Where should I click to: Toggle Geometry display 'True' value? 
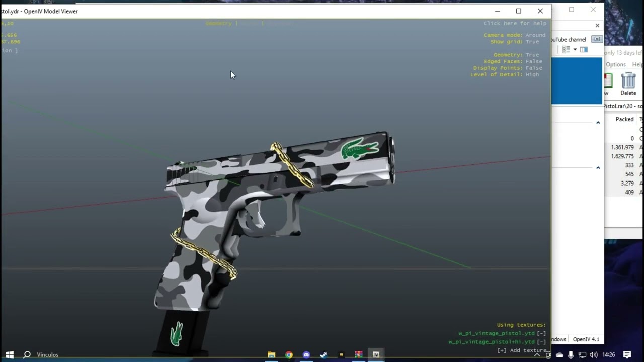point(532,55)
